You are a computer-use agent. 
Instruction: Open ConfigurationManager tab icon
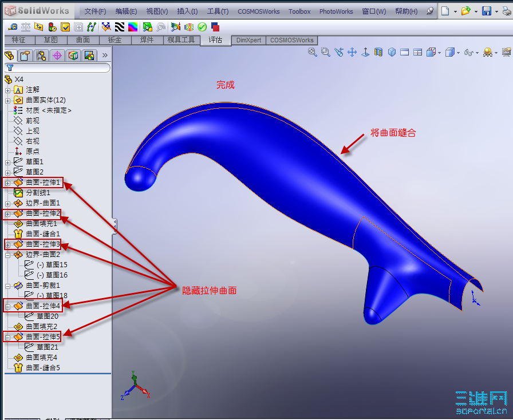(x=41, y=56)
